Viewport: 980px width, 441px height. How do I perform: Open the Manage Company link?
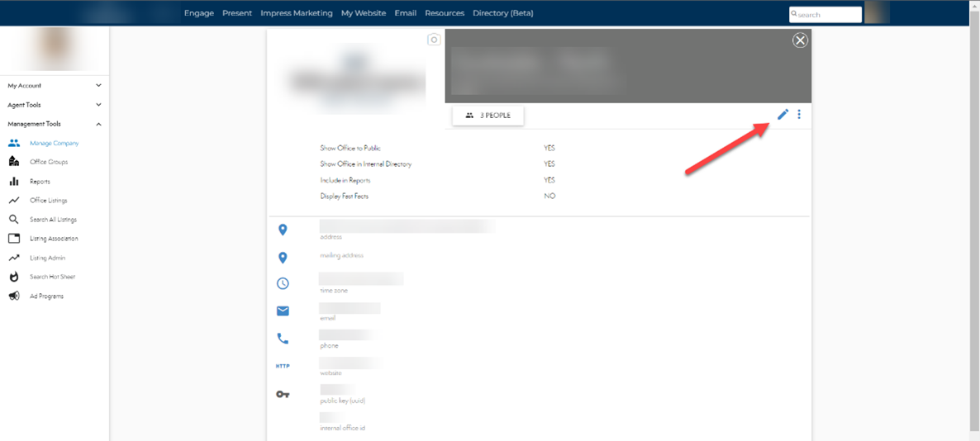[54, 144]
